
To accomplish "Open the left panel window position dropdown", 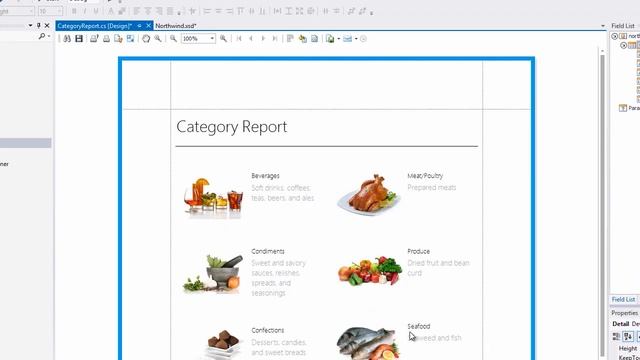I will coord(30,25).
